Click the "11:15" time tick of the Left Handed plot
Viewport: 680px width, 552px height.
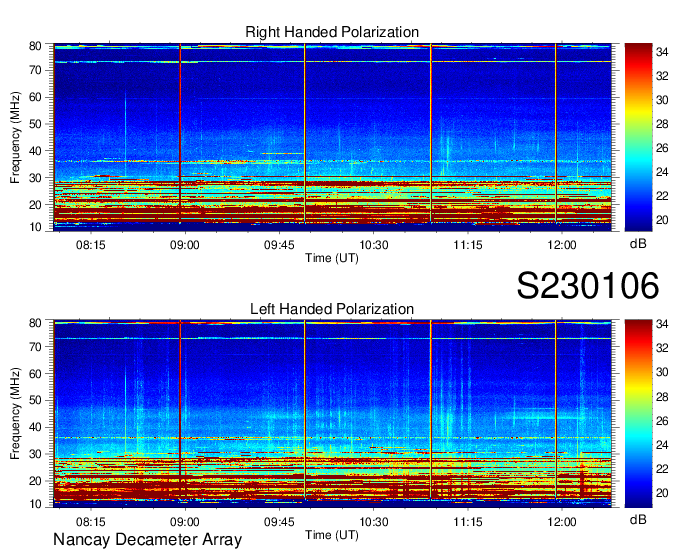click(468, 522)
